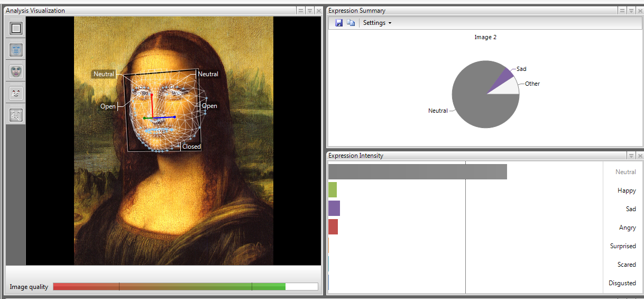The width and height of the screenshot is (644, 299).
Task: Click the left 'Neutral' eyebrow label
Action: (104, 74)
